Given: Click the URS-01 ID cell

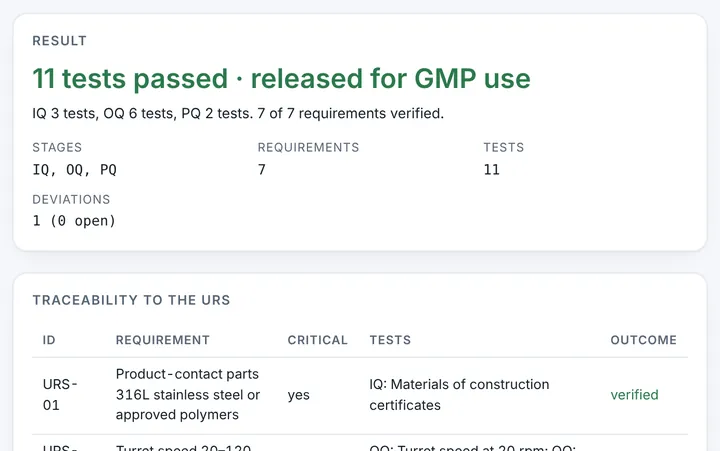Looking at the screenshot, I should [60, 395].
